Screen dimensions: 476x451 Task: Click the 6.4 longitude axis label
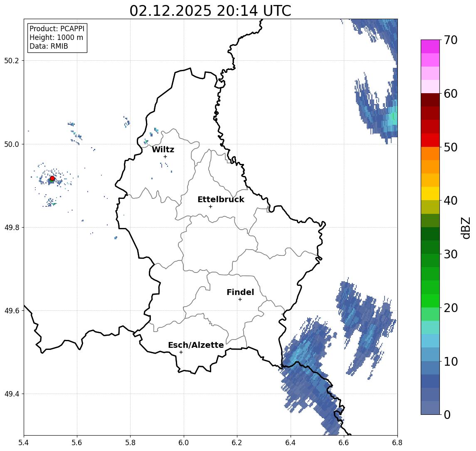[291, 443]
